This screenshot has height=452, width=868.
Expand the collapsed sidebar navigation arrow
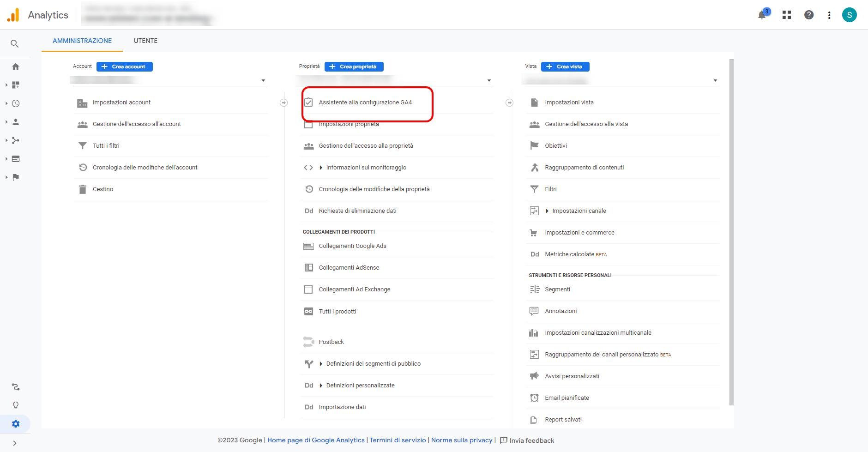pos(15,443)
